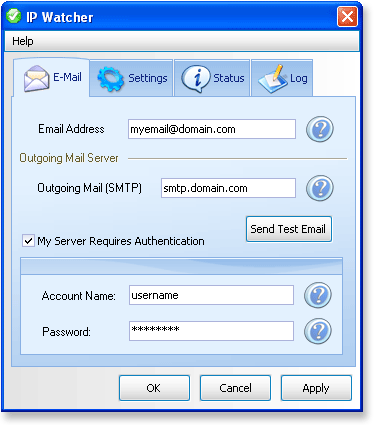
Task: Click into the Password field
Action: [211, 331]
